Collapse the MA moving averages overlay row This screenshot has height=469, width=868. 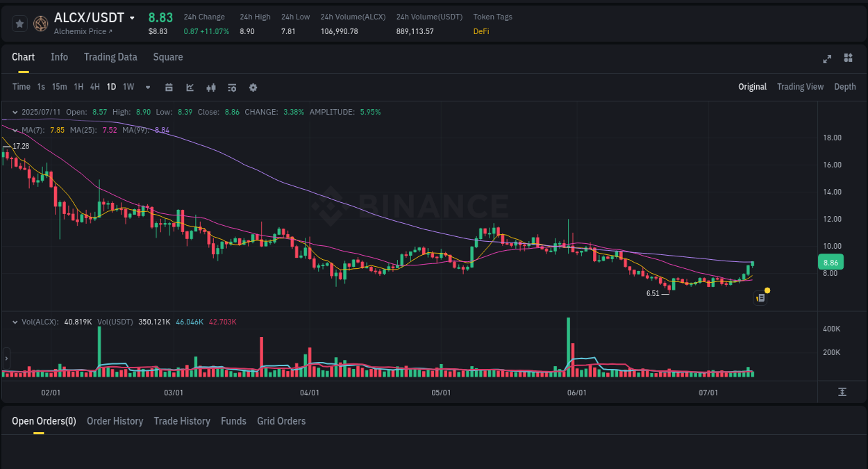(x=15, y=130)
